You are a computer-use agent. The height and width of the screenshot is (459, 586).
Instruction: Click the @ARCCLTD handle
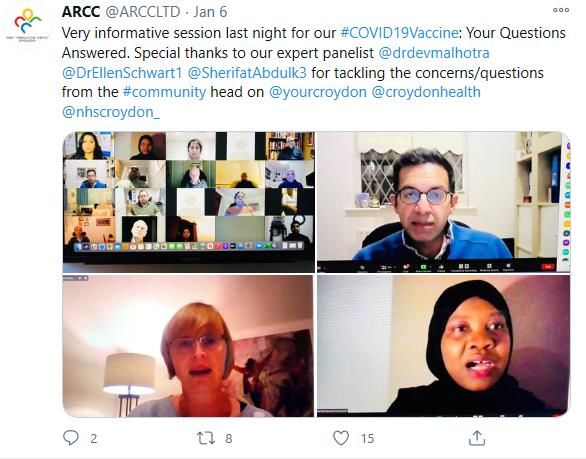pos(143,12)
